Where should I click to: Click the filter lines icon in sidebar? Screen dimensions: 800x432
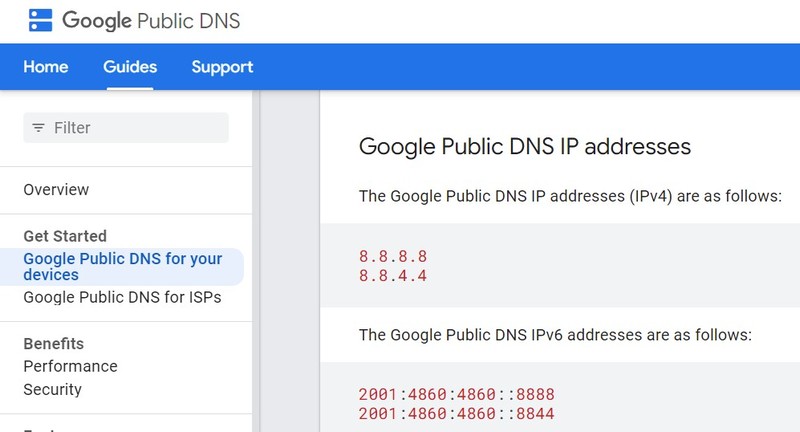point(39,128)
